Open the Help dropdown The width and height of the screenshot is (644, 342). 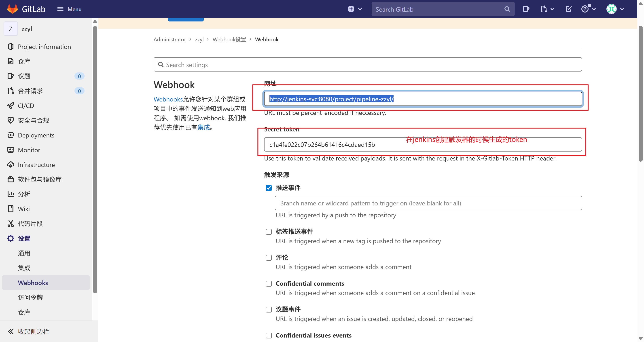(588, 9)
